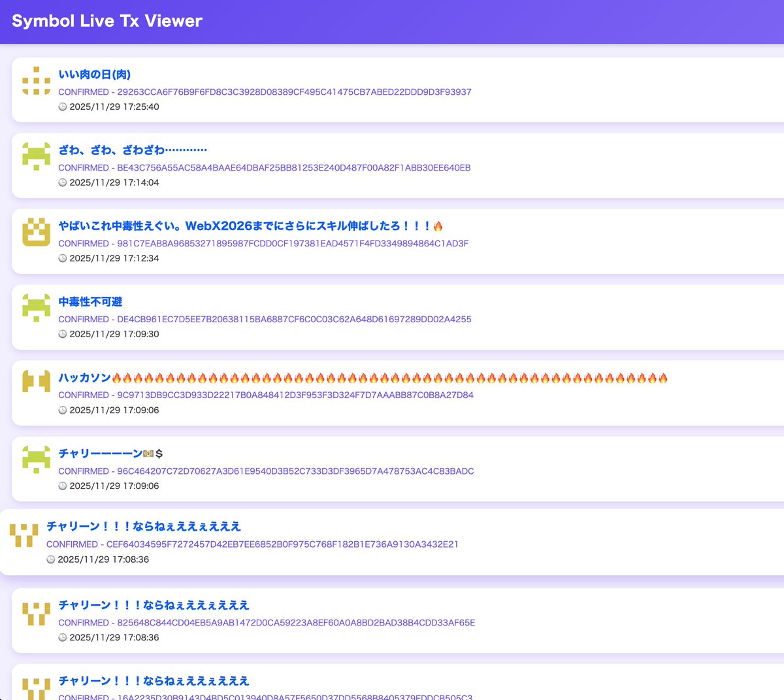The height and width of the screenshot is (700, 784).
Task: Click the identicon beside いい肉の日(肉) message
Action: 37,81
